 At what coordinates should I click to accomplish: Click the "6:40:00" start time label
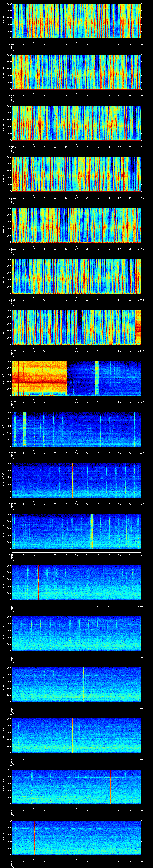coord(12,504)
